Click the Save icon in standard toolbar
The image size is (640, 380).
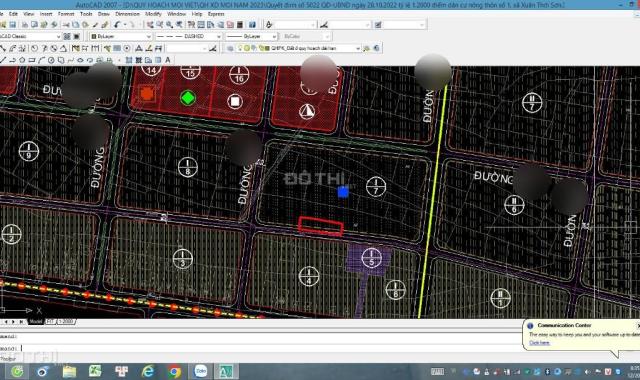(13, 25)
